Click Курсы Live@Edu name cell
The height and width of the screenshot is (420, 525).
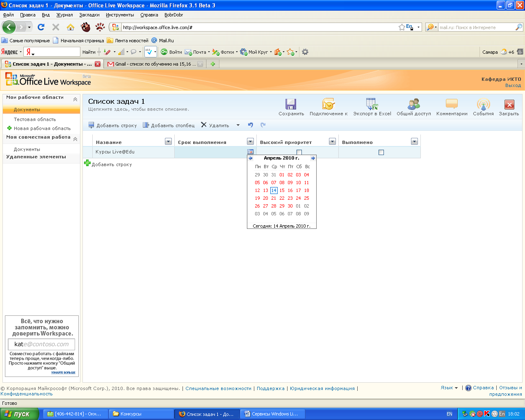(133, 152)
